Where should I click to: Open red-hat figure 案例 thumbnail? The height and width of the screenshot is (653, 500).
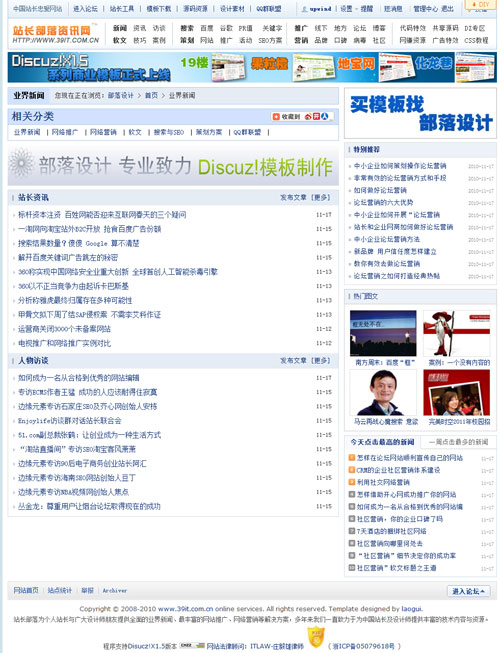457,333
